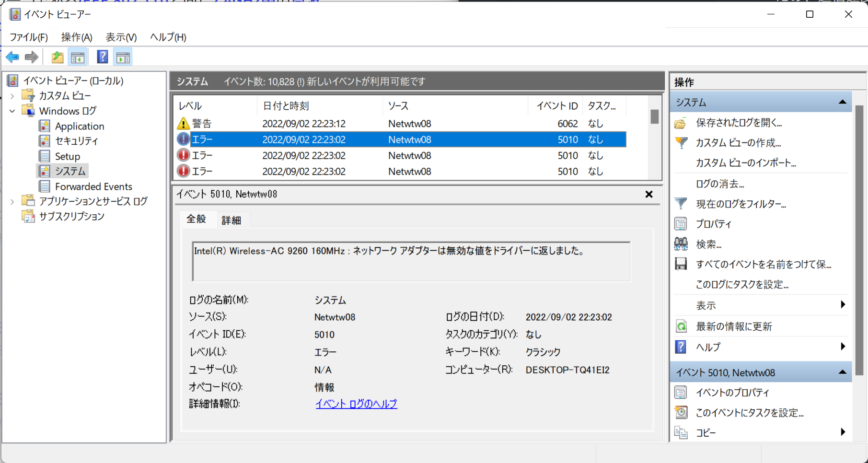The image size is (868, 463).
Task: Collapse the イベント 5010, Netwtw08 section arrow
Action: (x=843, y=372)
